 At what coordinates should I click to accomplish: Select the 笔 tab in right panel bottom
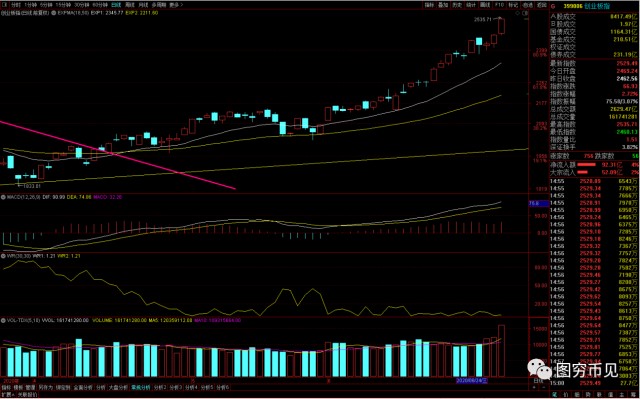click(555, 395)
